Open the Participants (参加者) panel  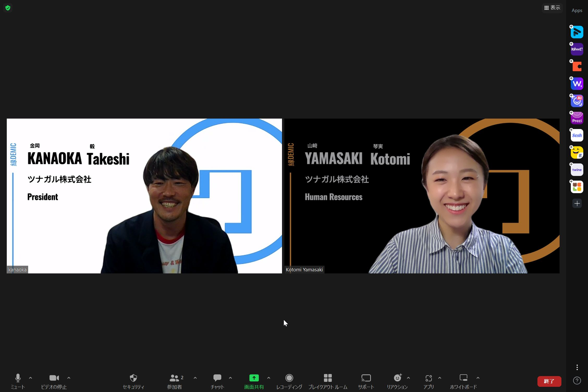(174, 381)
